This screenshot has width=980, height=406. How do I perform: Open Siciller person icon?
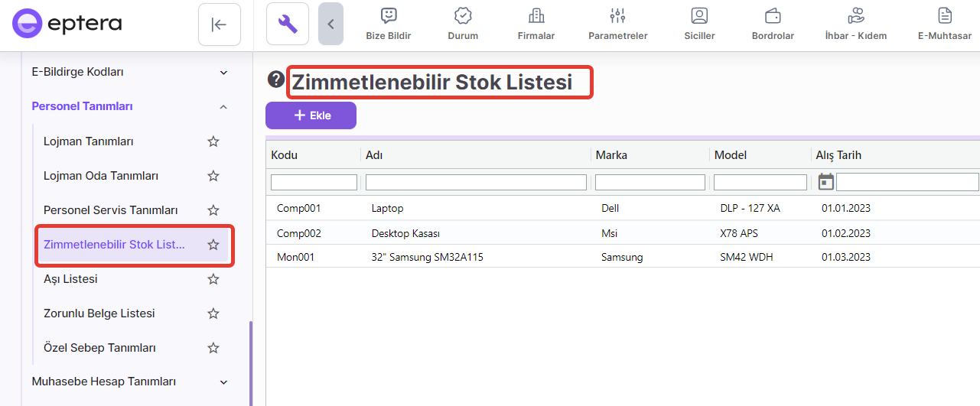(x=699, y=16)
